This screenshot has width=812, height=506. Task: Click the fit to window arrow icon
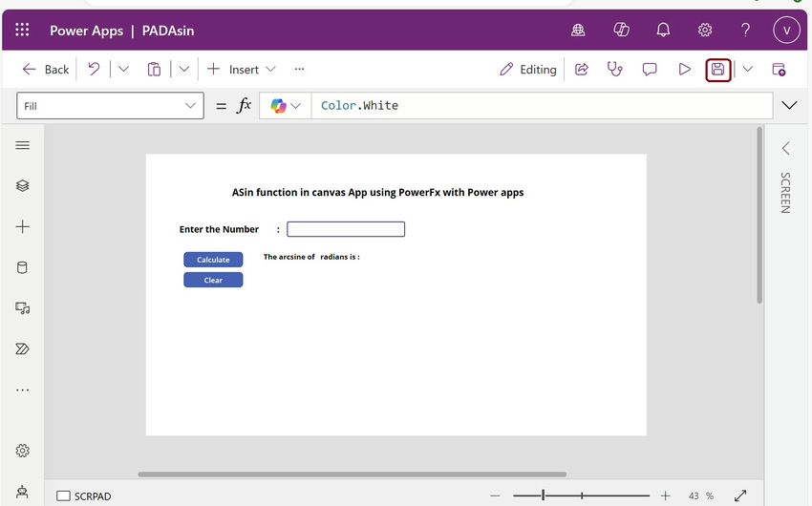point(740,495)
